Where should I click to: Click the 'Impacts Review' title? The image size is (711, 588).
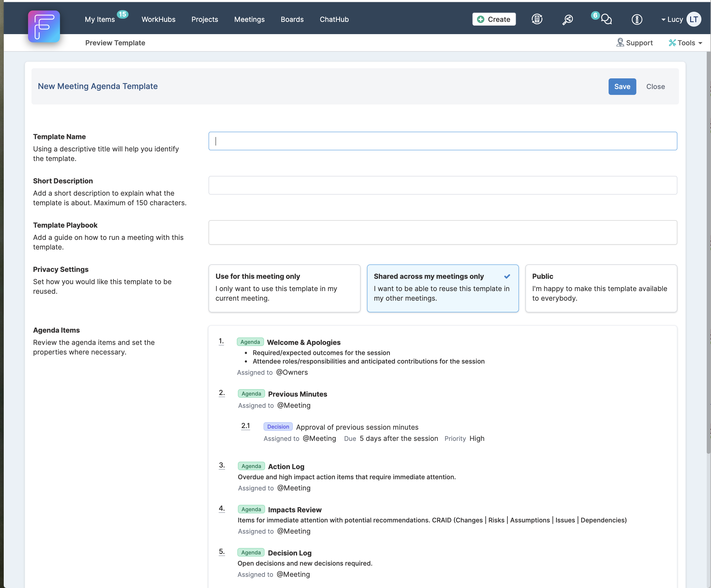coord(294,510)
